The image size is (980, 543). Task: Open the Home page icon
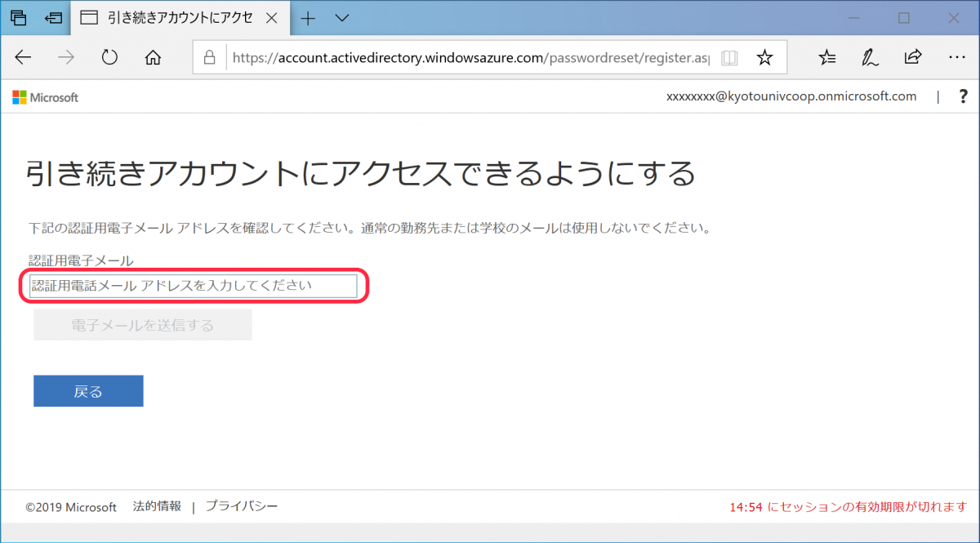[x=151, y=57]
